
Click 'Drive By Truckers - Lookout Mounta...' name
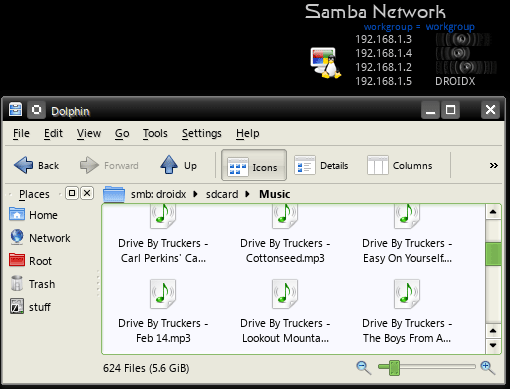[x=285, y=331]
